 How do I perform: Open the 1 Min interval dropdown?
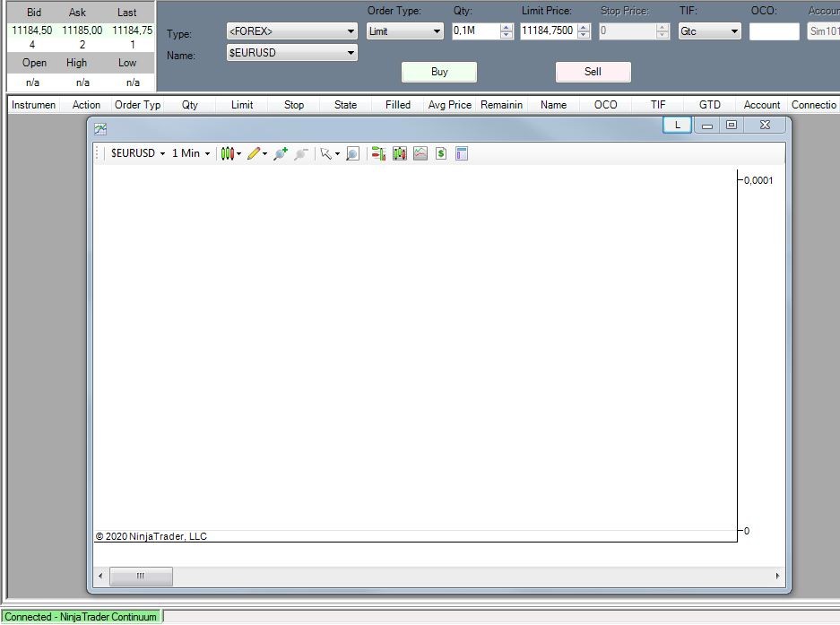tap(191, 153)
